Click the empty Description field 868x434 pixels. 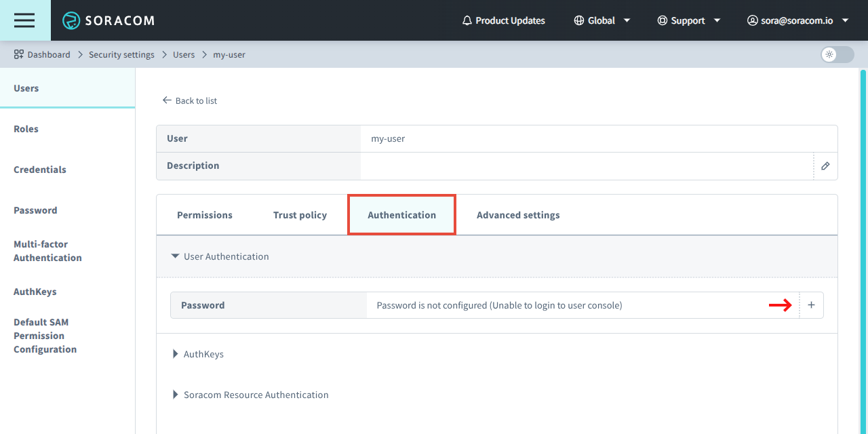(583, 165)
